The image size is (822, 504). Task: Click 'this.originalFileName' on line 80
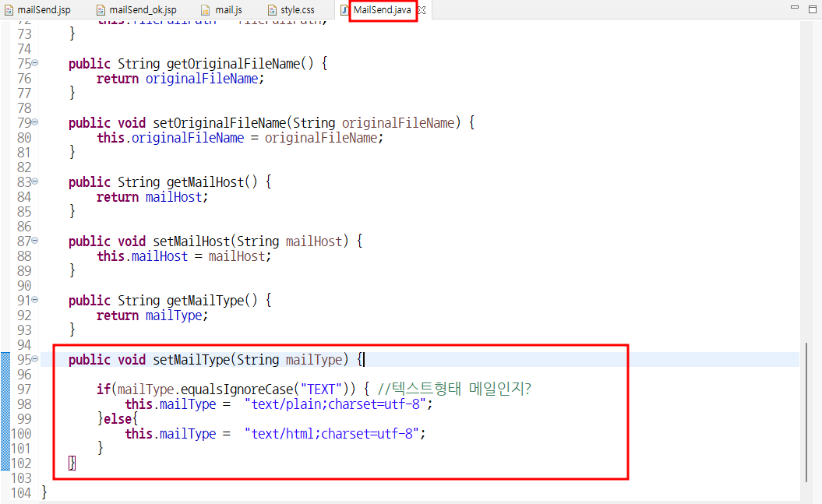coord(171,138)
